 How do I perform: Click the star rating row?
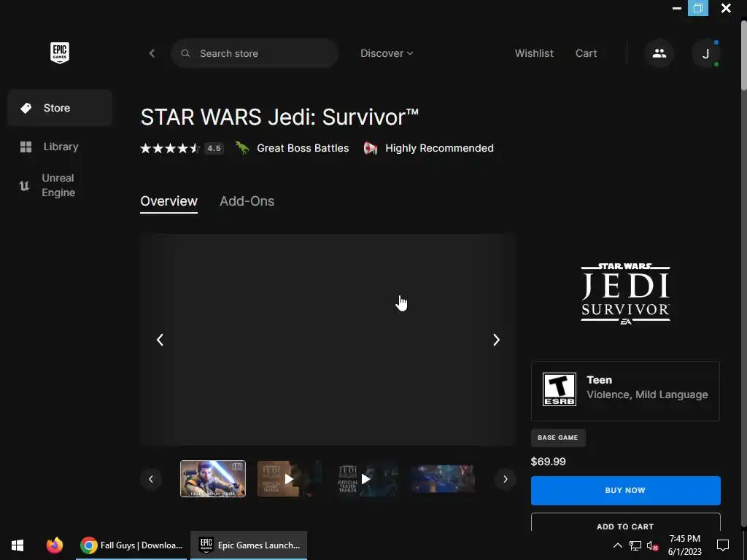pyautogui.click(x=170, y=149)
